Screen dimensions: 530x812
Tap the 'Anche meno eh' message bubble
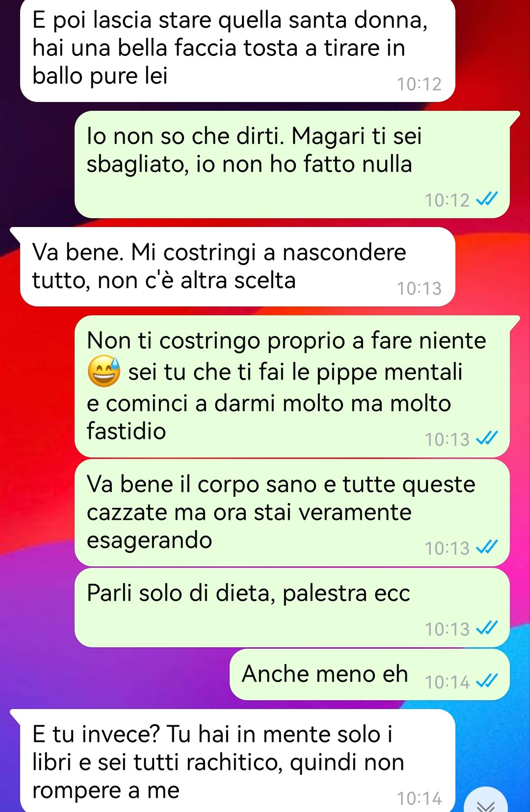click(370, 674)
